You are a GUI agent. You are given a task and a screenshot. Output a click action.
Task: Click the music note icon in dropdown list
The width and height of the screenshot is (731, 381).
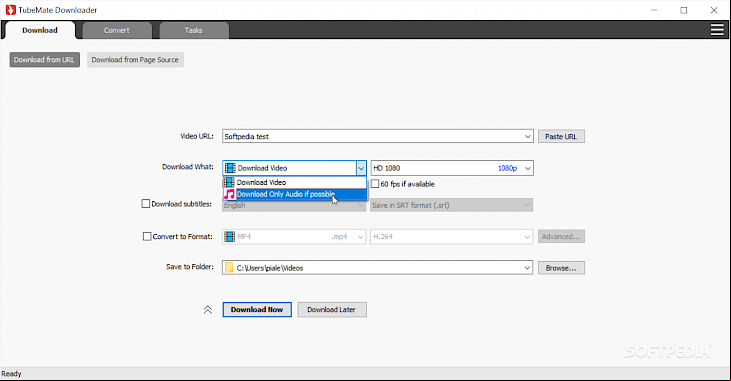(x=229, y=194)
